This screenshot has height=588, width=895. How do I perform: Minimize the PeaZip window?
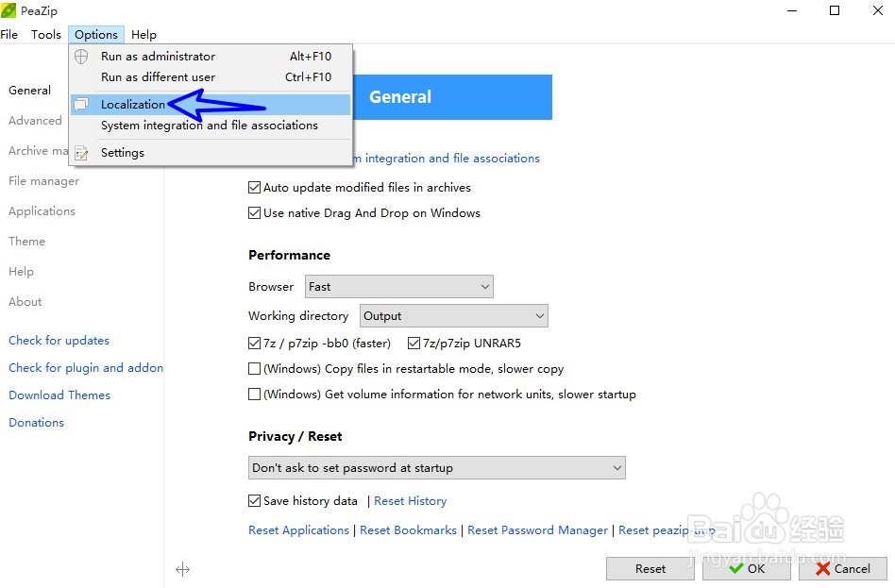[x=792, y=10]
